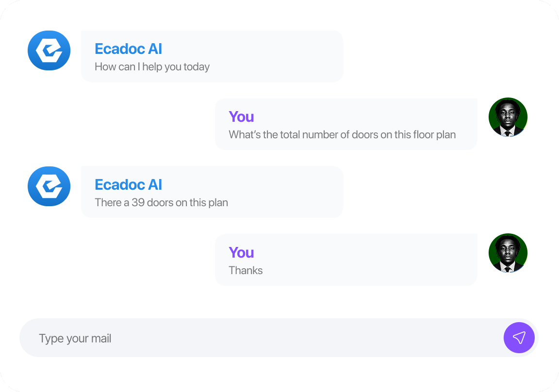Click the number "39" in the AI reply
Screen dimensions: 559x392
pyautogui.click(x=138, y=203)
